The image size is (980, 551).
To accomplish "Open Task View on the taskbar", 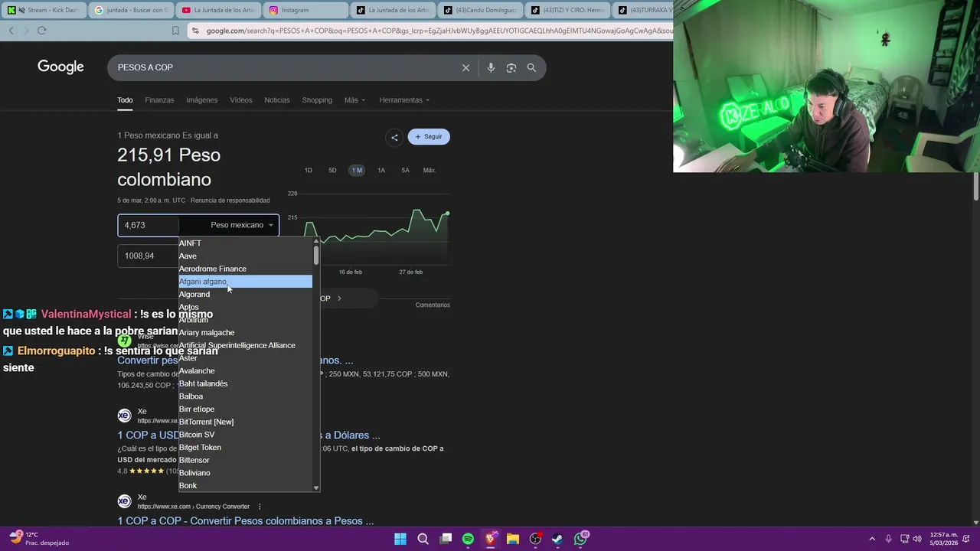I will tap(446, 539).
